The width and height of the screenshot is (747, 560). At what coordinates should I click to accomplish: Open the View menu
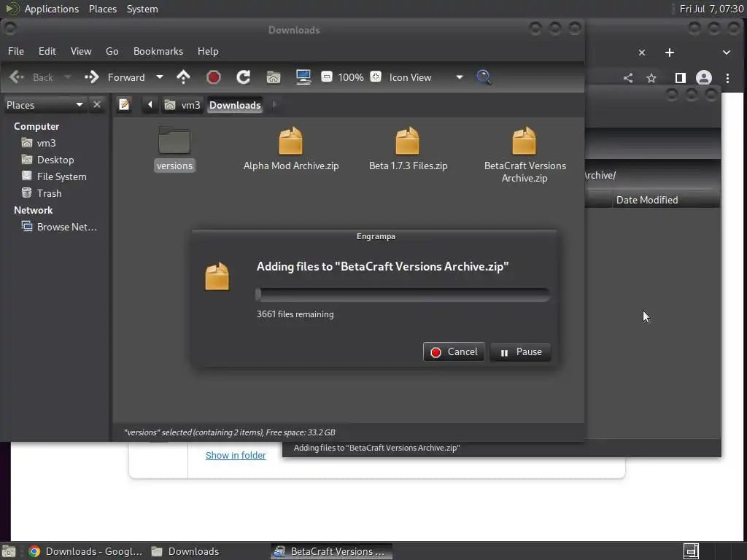coord(81,51)
